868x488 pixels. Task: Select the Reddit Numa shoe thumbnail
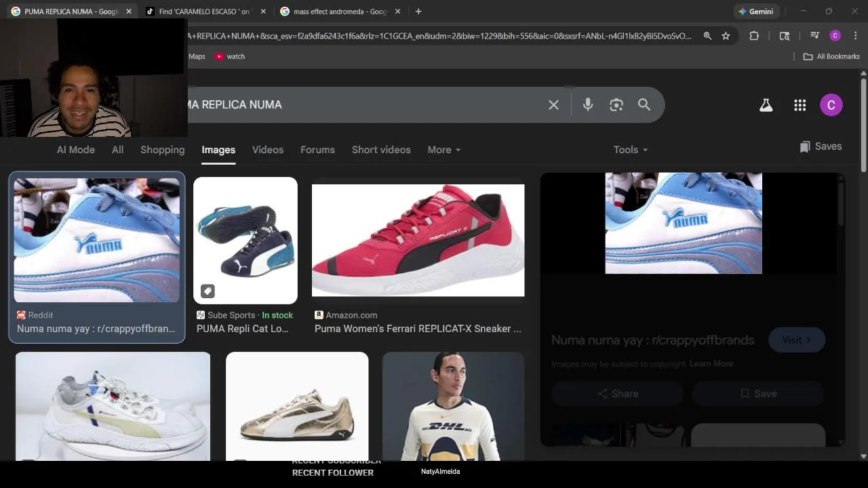(97, 240)
